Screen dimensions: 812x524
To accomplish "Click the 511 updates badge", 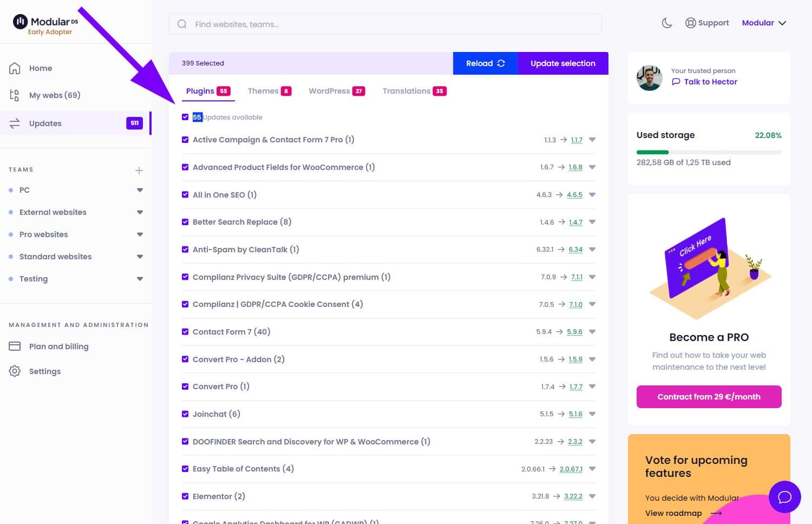I will (x=134, y=123).
